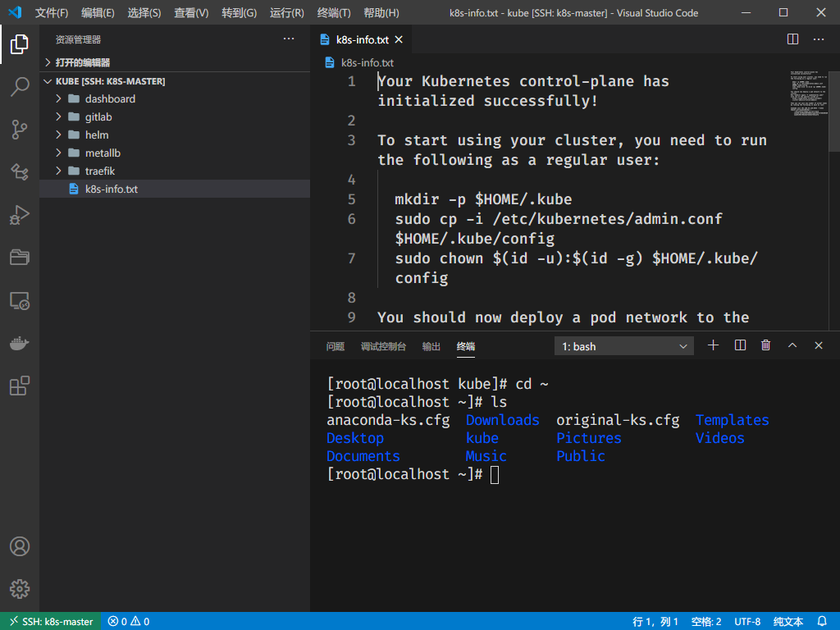This screenshot has height=630, width=840.
Task: Open the Remote Explorer view
Action: [20, 300]
